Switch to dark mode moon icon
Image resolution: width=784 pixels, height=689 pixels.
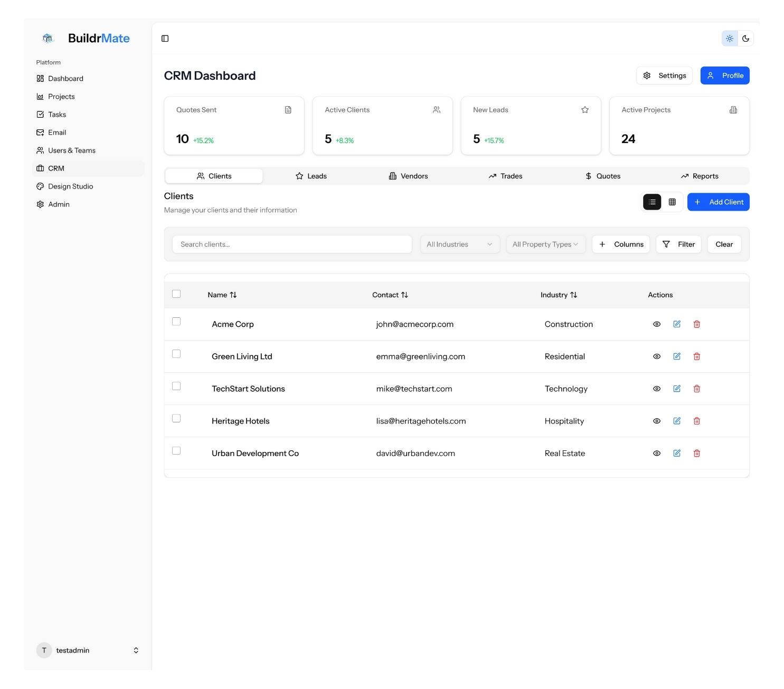(745, 39)
